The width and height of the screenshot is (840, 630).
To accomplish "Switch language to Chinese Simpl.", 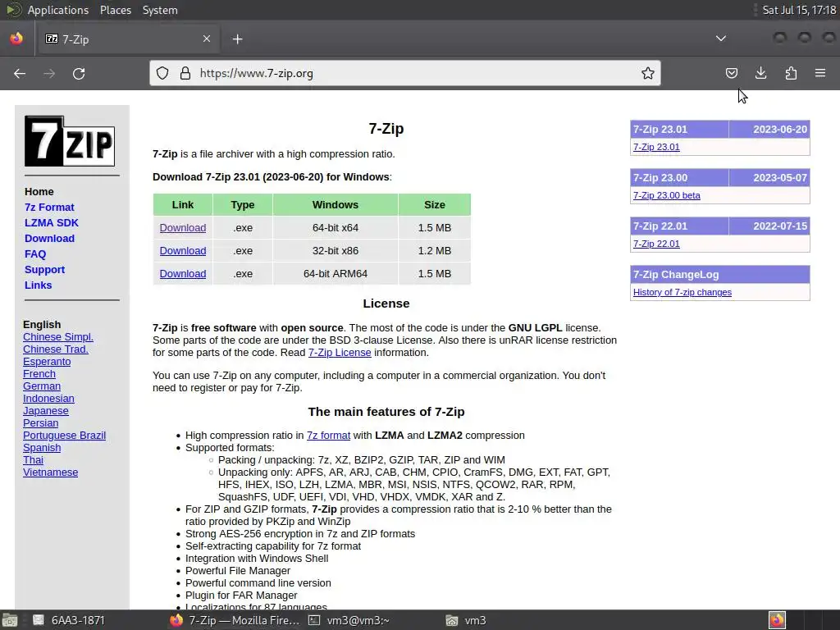I will click(58, 337).
